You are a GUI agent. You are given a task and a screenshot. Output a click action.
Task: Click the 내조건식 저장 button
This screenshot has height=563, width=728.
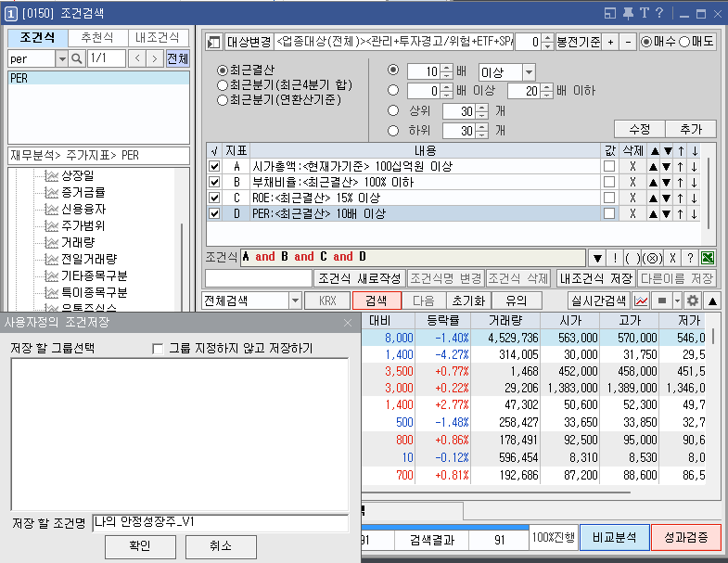(596, 278)
